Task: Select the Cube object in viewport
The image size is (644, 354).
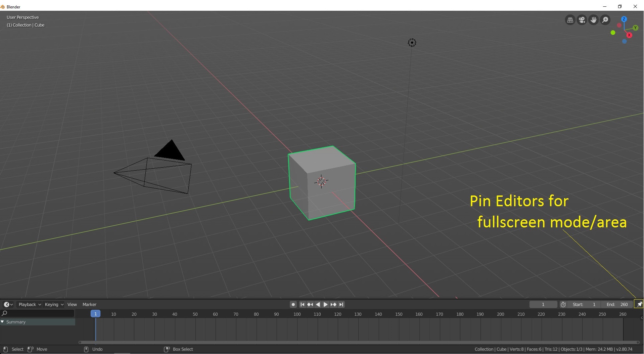Action: [321, 183]
